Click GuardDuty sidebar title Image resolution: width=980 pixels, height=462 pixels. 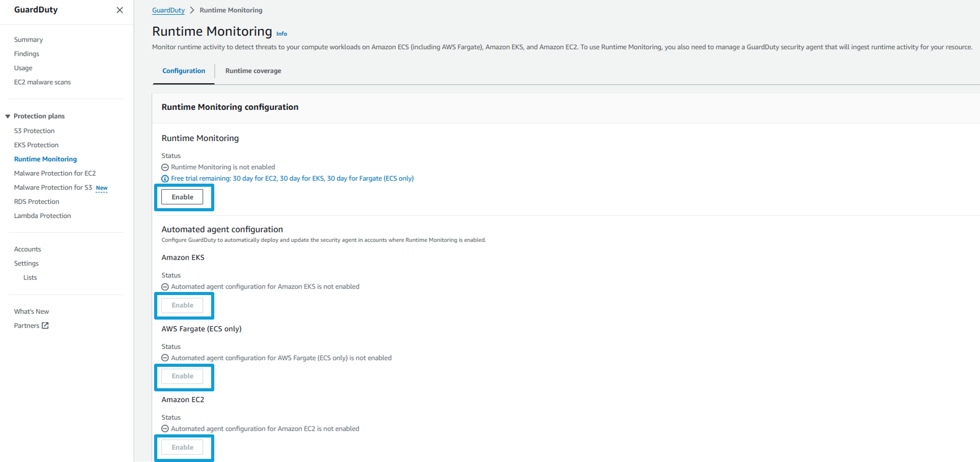pos(36,10)
